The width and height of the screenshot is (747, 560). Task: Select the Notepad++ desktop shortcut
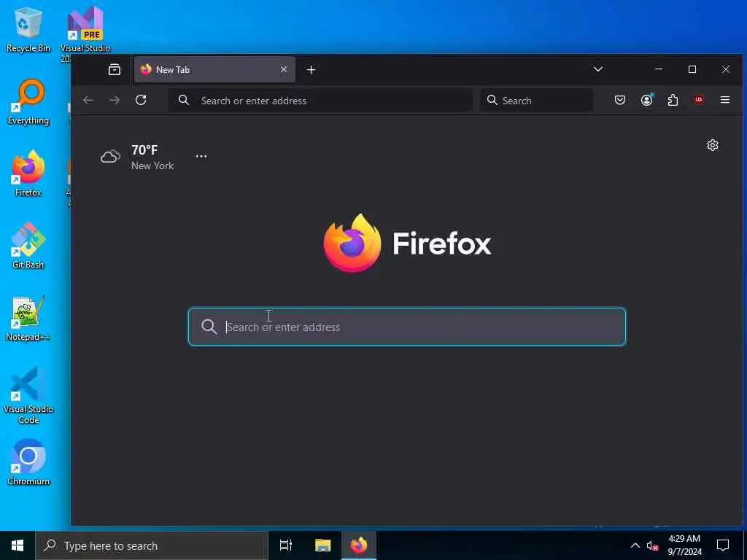click(x=28, y=318)
